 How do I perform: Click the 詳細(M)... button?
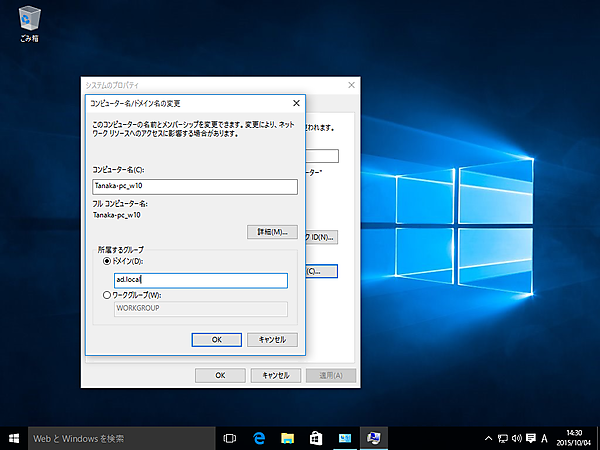(272, 232)
